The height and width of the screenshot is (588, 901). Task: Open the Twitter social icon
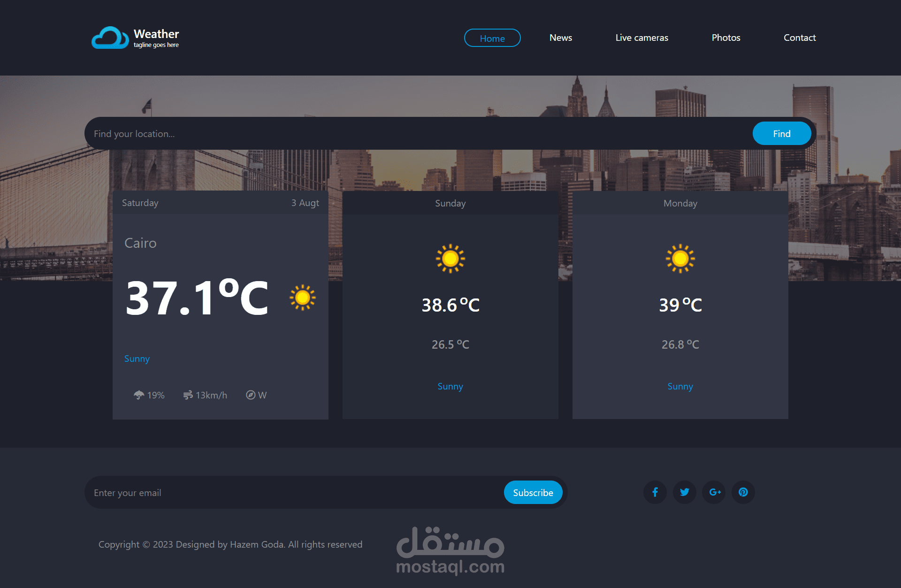point(685,492)
